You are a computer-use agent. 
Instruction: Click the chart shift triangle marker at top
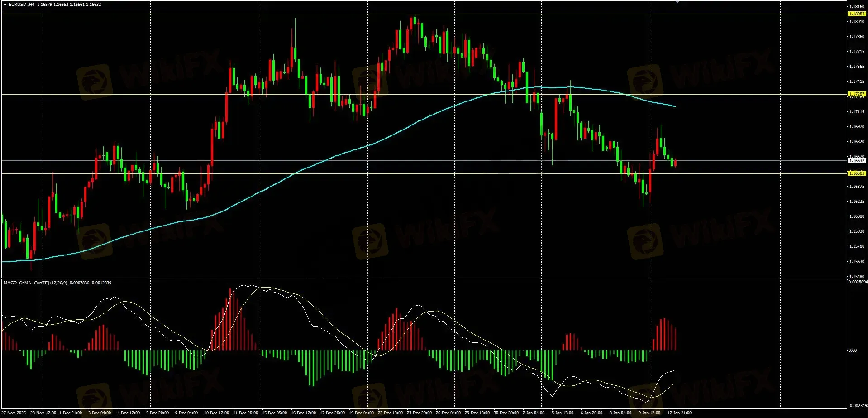pyautogui.click(x=677, y=2)
